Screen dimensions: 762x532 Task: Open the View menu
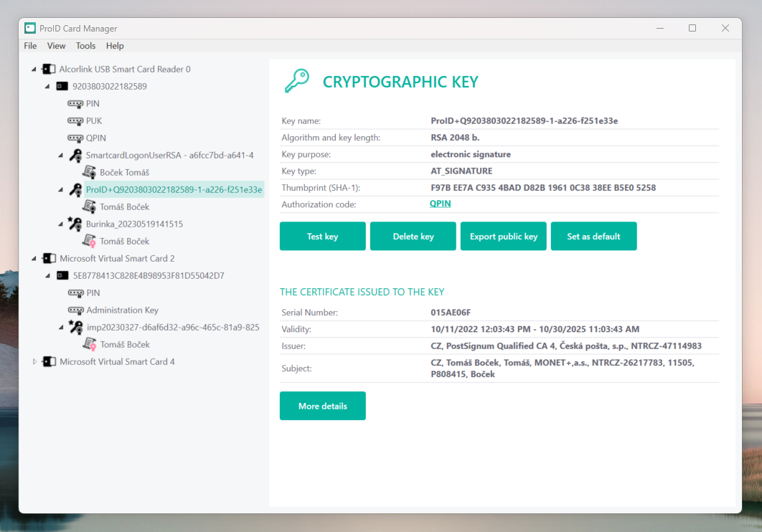[57, 46]
